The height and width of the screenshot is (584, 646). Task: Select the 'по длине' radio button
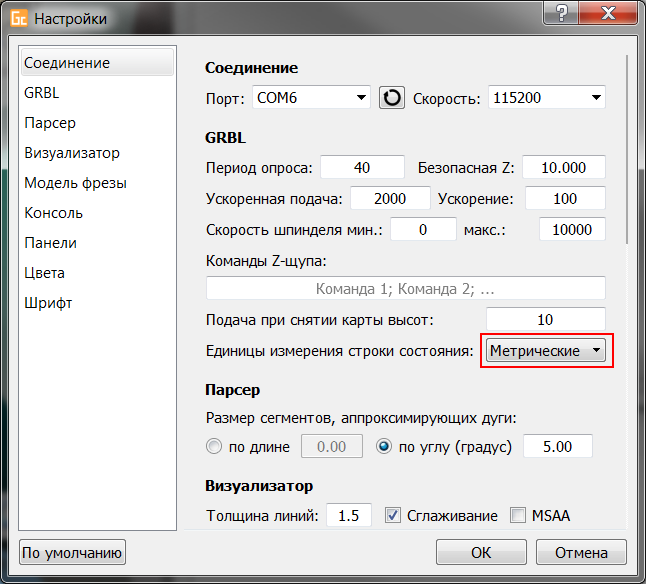pyautogui.click(x=214, y=446)
